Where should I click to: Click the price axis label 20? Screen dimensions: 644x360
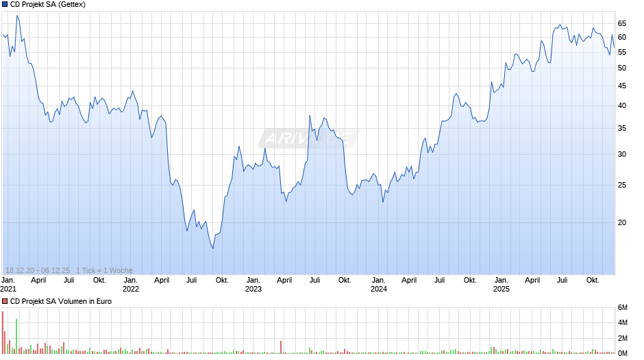[x=622, y=222]
